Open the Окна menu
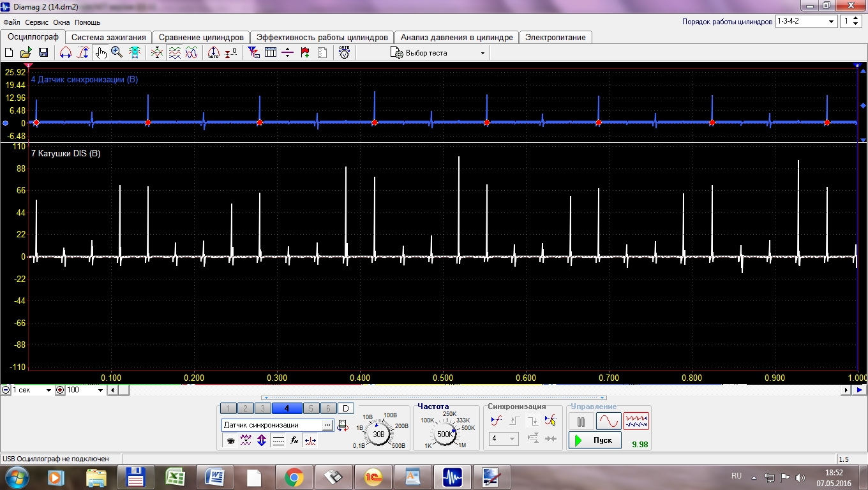 click(61, 22)
